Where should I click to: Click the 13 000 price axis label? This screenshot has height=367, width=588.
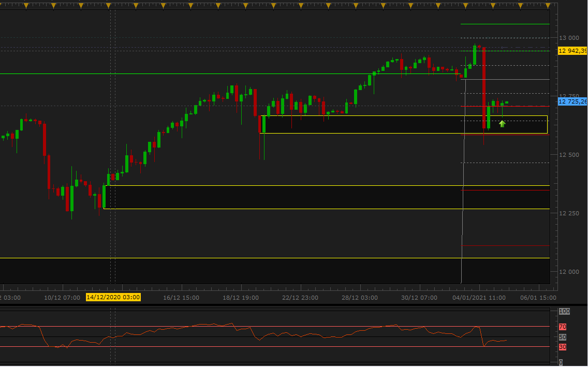[x=569, y=38]
